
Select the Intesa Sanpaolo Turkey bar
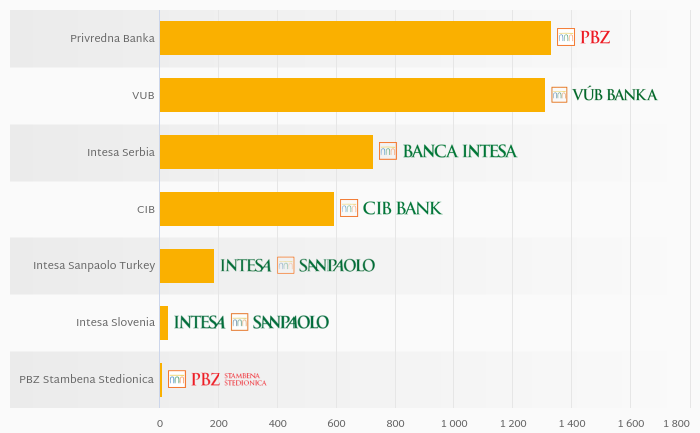point(187,266)
